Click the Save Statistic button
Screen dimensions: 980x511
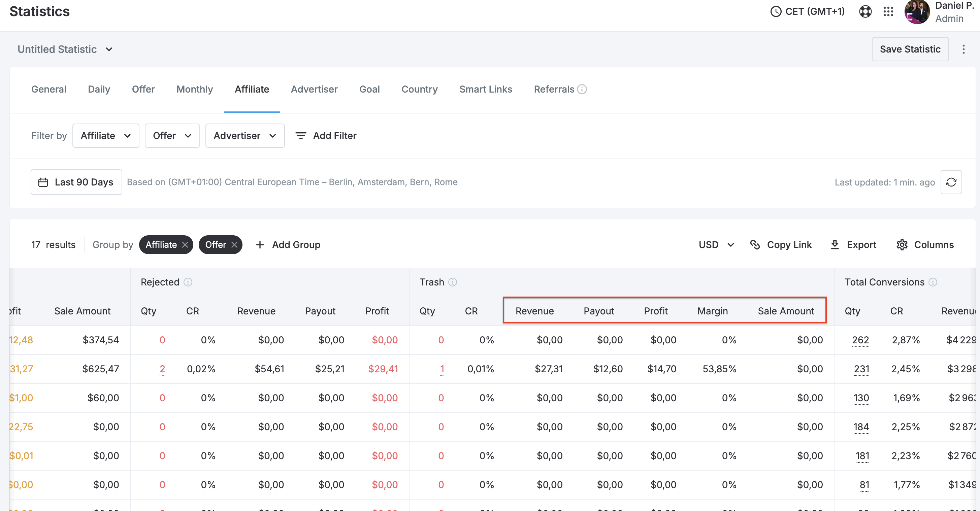click(x=910, y=49)
